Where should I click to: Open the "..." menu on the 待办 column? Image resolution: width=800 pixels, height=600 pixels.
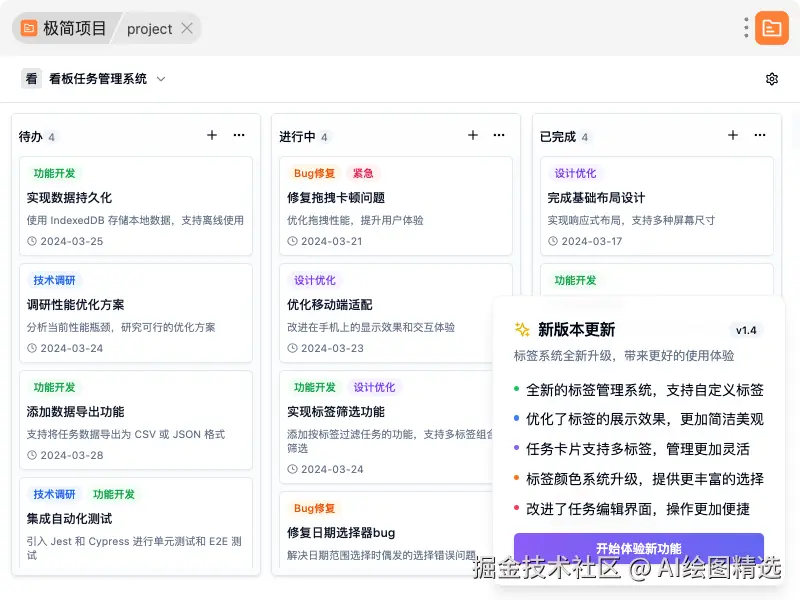238,134
